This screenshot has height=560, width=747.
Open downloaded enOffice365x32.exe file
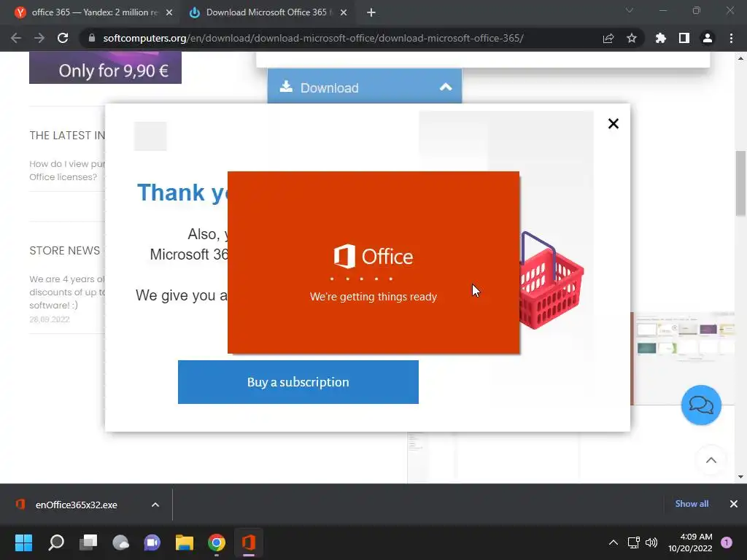75,505
